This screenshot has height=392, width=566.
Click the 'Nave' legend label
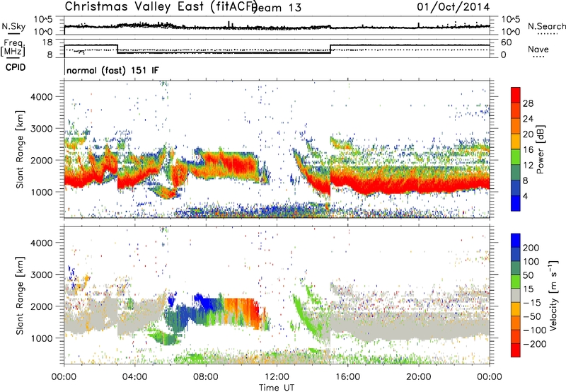coord(538,50)
